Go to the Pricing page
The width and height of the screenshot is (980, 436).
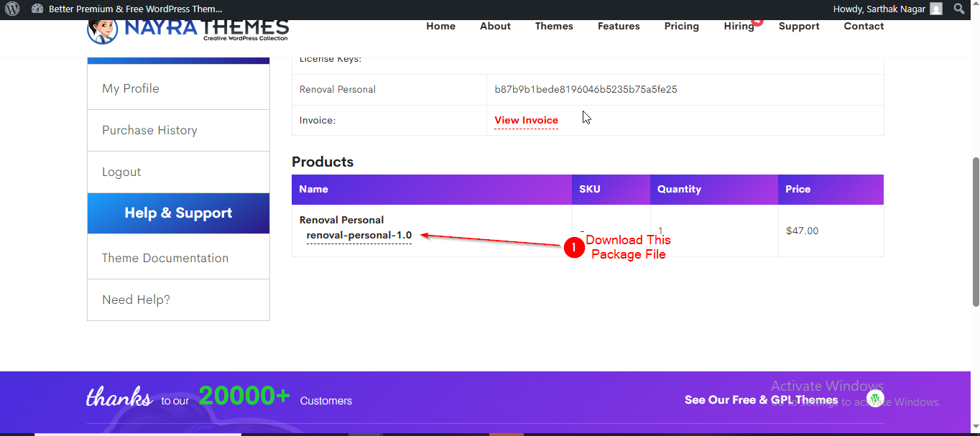pos(681,26)
